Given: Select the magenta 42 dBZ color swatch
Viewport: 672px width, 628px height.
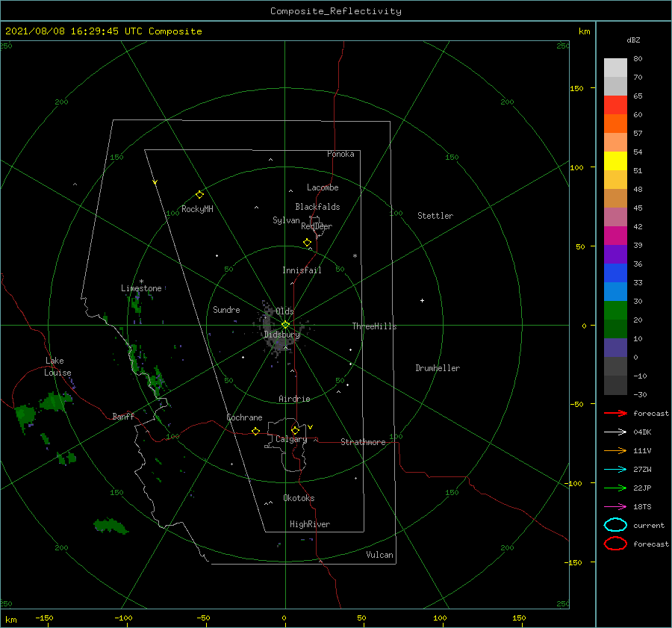Looking at the screenshot, I should (615, 236).
